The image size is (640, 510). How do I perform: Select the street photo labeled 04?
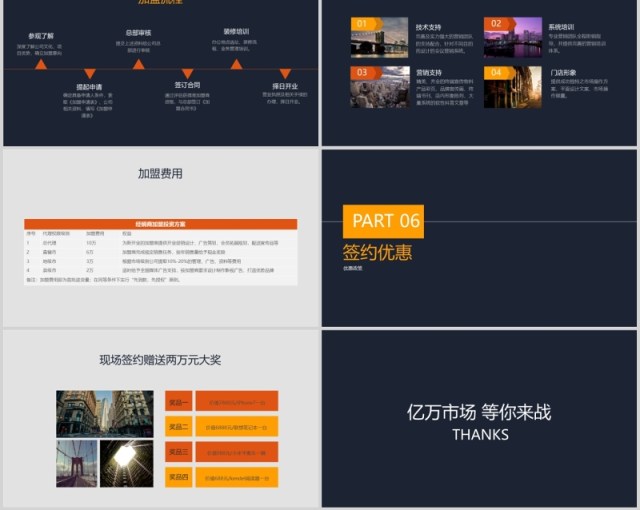point(513,87)
